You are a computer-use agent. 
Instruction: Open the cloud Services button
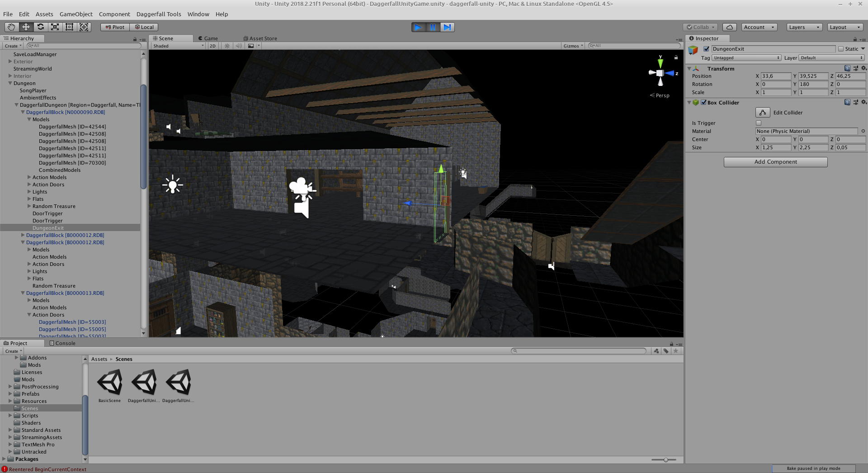coord(729,27)
